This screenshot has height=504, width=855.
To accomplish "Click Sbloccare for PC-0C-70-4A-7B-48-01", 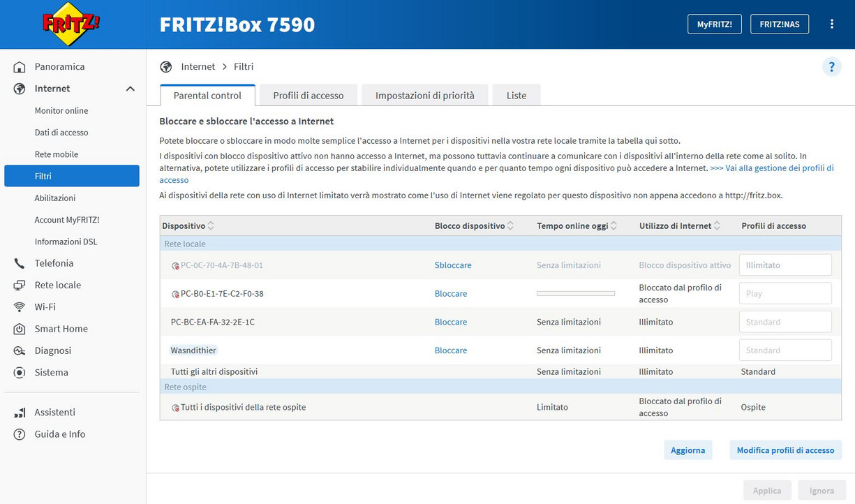I will click(x=453, y=265).
